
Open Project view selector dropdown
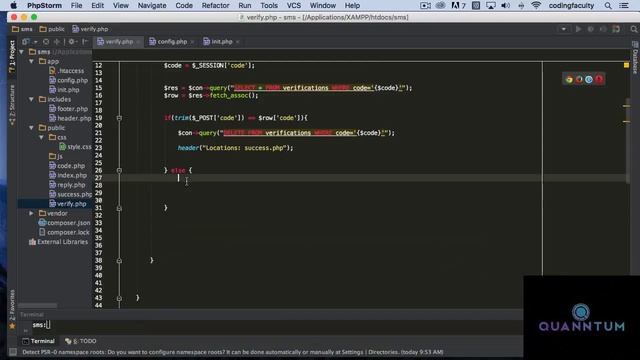point(29,42)
